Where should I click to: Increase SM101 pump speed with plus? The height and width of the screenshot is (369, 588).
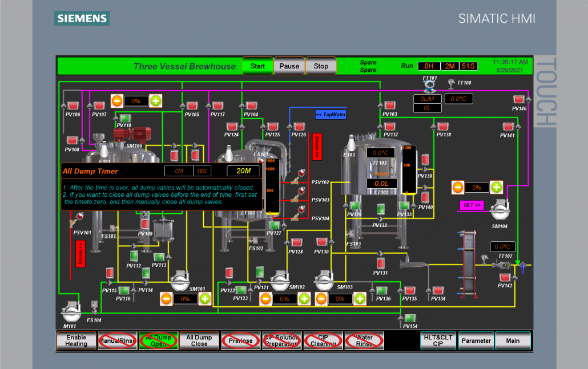tap(205, 299)
